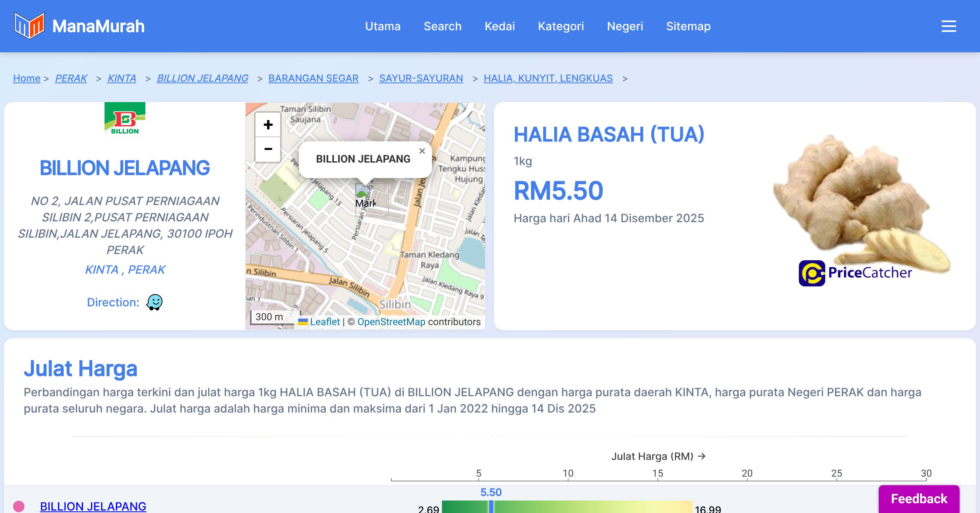Open the Utama menu item
The image size is (980, 513).
(x=383, y=26)
